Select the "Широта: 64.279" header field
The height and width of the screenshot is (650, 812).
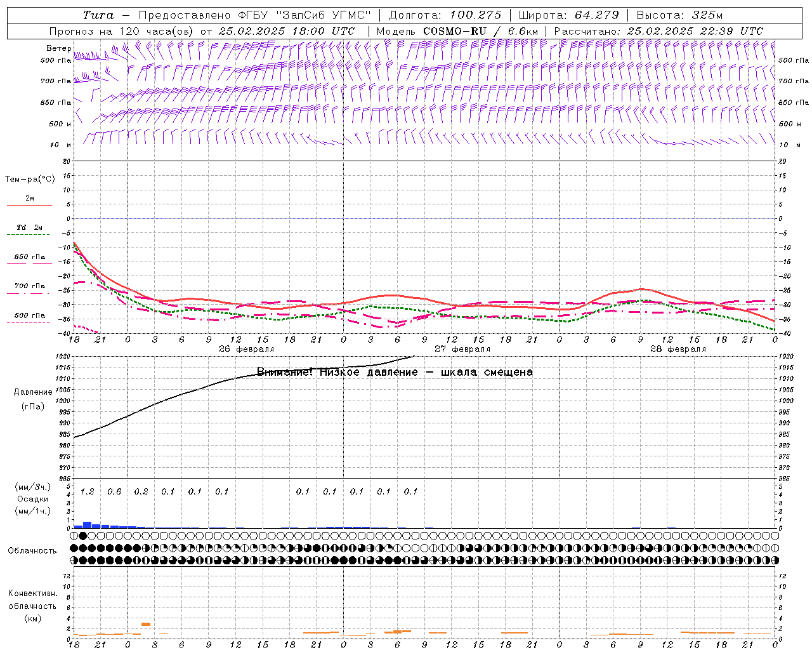tap(568, 15)
